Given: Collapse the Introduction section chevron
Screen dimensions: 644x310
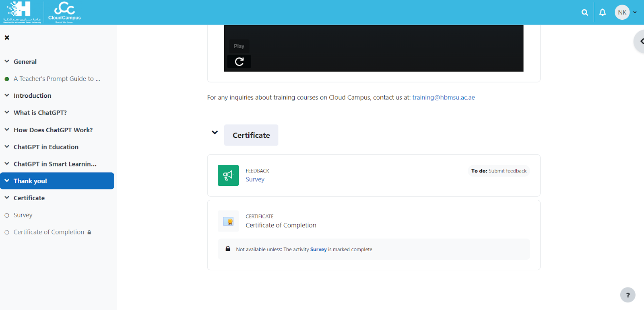Looking at the screenshot, I should (7, 95).
